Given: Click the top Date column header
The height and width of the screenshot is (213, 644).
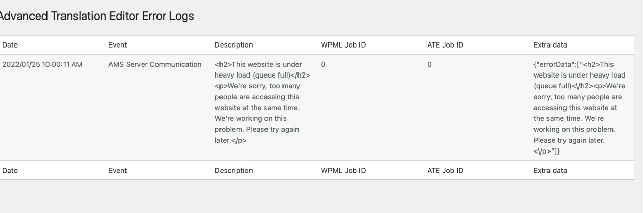Looking at the screenshot, I should (x=10, y=45).
